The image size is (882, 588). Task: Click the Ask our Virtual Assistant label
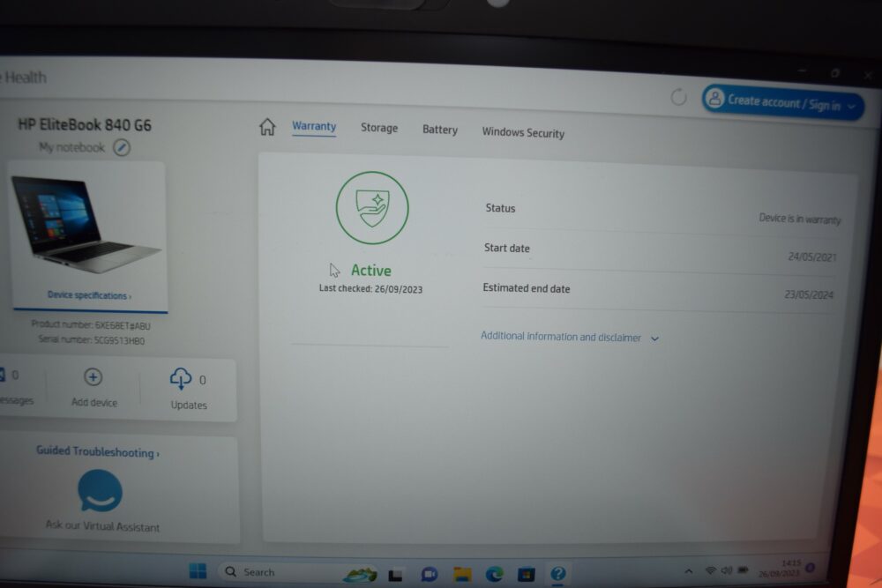click(x=102, y=526)
